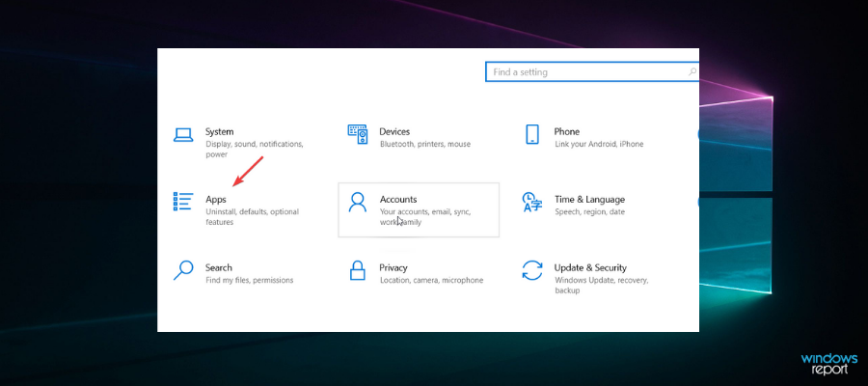Click the Accounts person icon

tap(358, 202)
